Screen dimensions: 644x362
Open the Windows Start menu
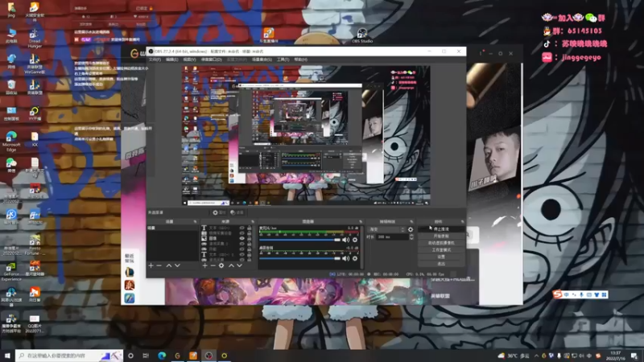[7, 356]
